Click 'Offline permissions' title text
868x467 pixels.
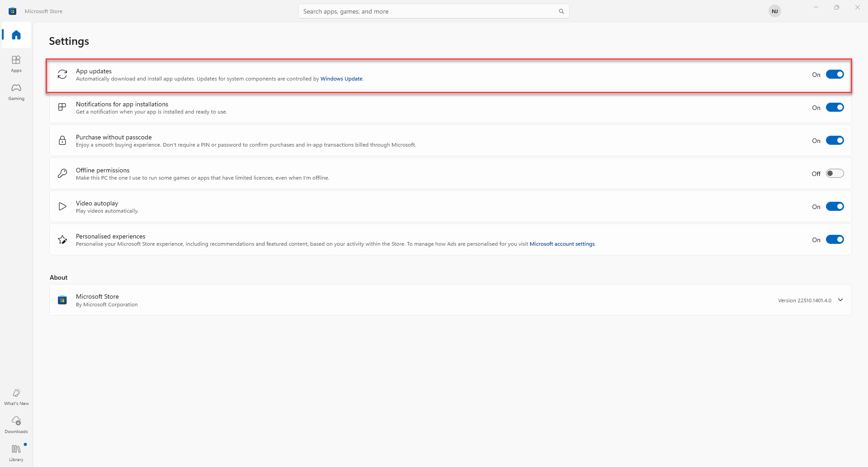click(103, 170)
